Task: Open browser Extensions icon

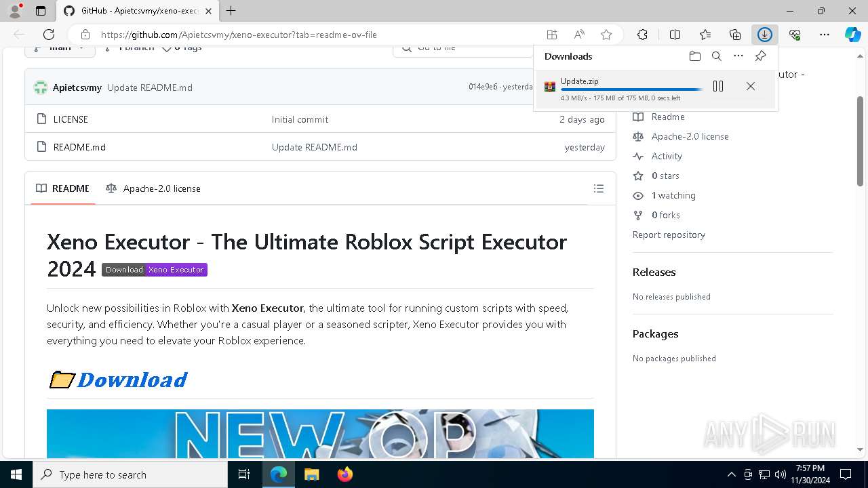Action: [x=643, y=35]
